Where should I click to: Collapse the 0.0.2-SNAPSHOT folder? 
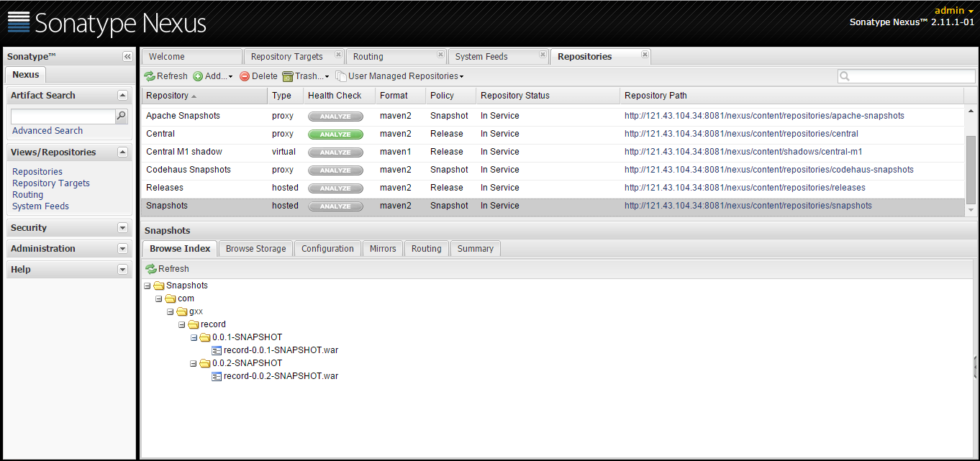(194, 363)
